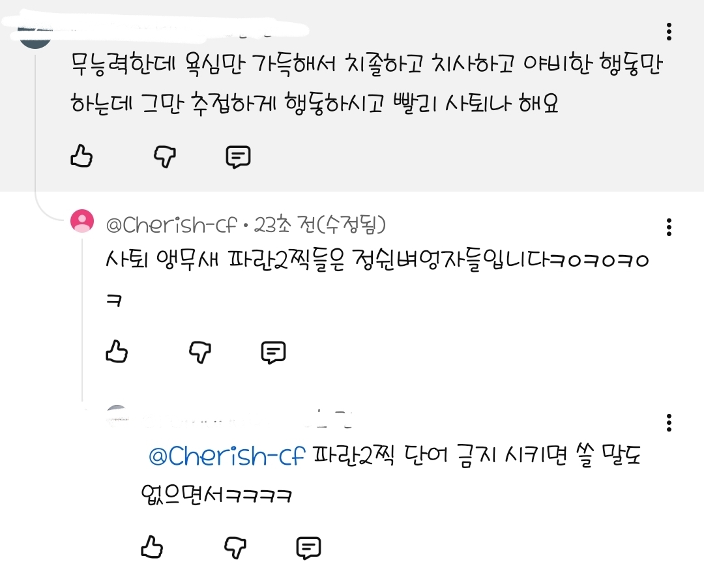Viewport: 704px width, 588px height.
Task: Like the comment starting with 무능력한데
Action: pyautogui.click(x=81, y=156)
